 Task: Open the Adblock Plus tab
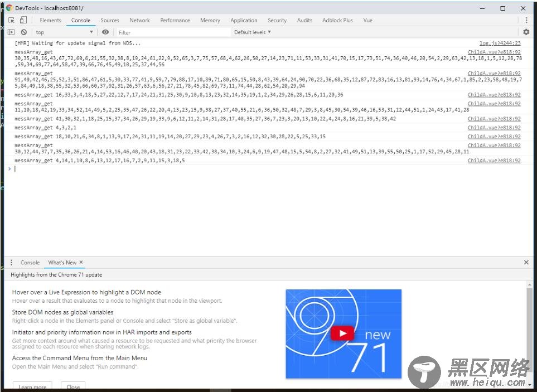[337, 20]
